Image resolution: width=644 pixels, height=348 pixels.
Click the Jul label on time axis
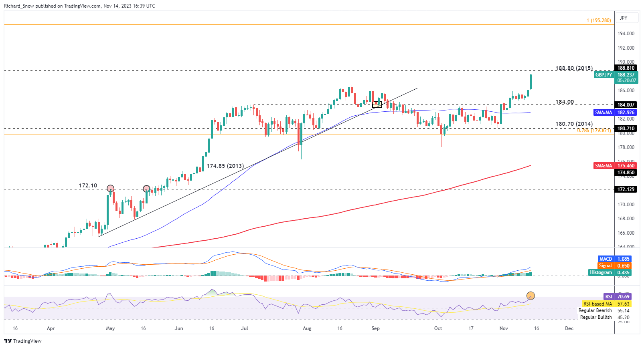(244, 328)
